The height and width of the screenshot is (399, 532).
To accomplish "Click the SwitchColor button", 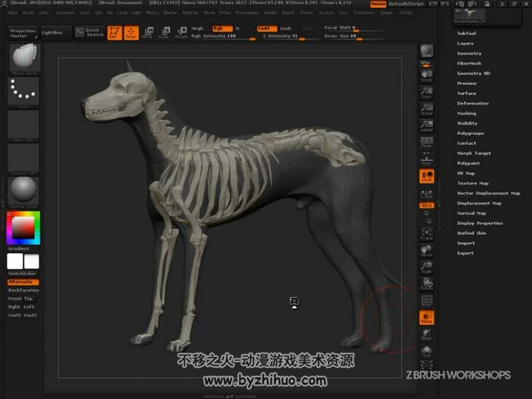I will point(22,274).
